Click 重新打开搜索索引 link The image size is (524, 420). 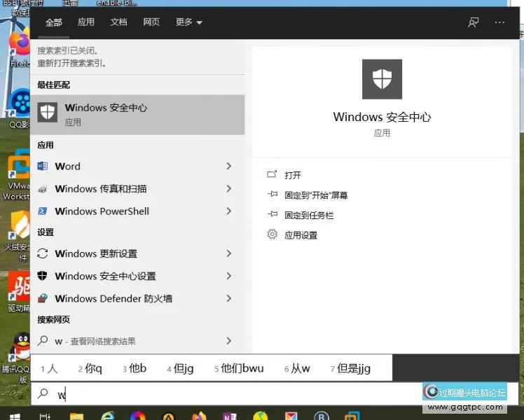(71, 63)
